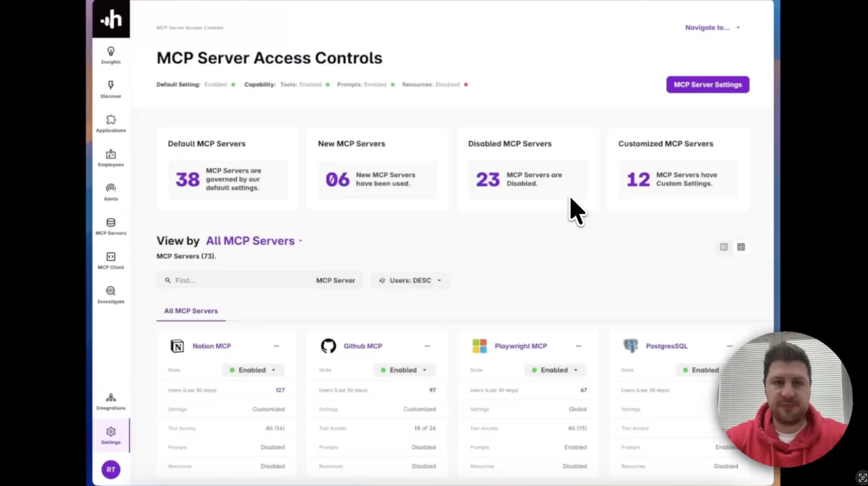Image resolution: width=868 pixels, height=486 pixels.
Task: Select the All MCP Servers tab
Action: [191, 311]
